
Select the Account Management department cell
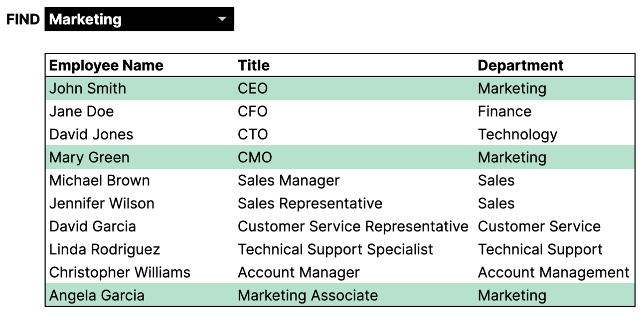tap(553, 273)
